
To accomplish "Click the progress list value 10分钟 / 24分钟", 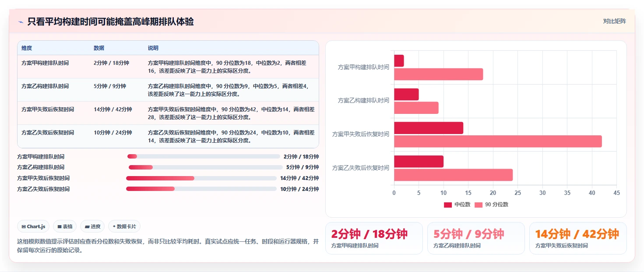I will click(299, 189).
